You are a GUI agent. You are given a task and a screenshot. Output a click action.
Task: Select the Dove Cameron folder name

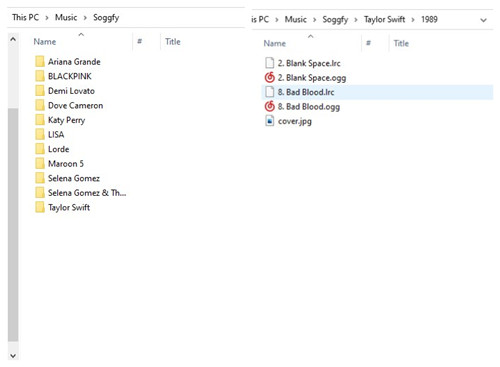point(76,105)
